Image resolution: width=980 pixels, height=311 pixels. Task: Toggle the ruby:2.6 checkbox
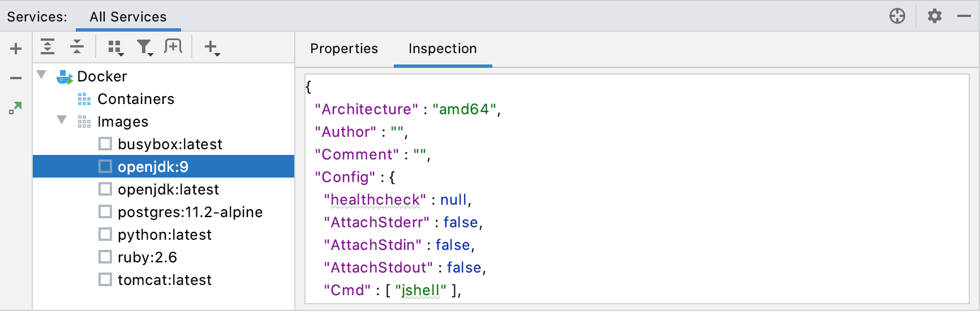point(105,257)
